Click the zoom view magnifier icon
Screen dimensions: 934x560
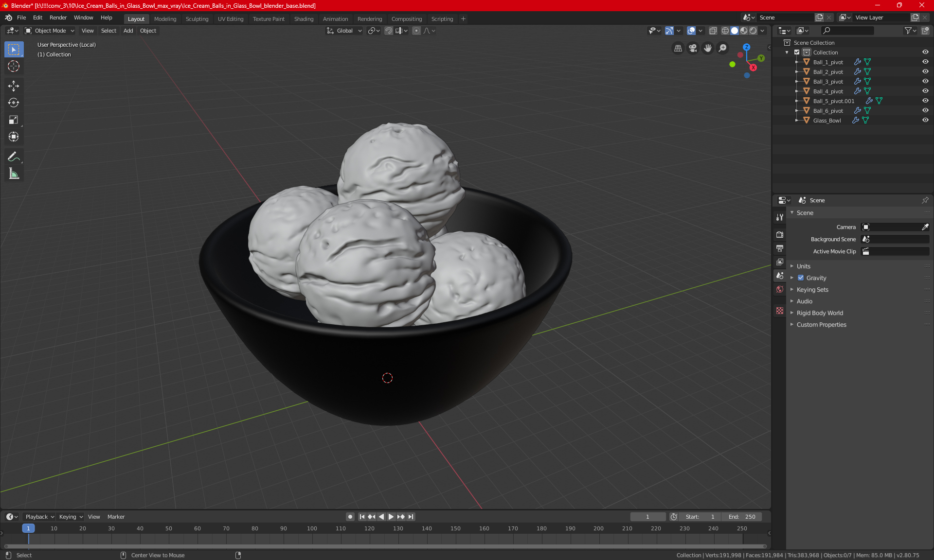(x=723, y=48)
